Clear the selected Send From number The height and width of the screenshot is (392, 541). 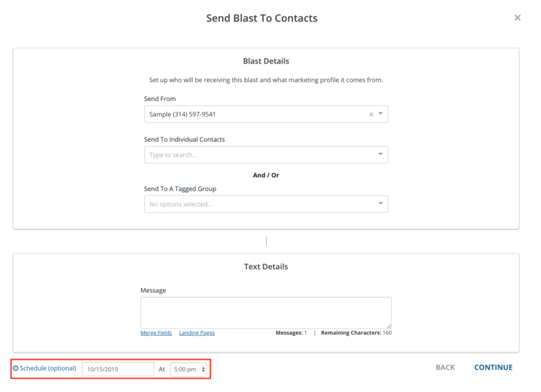coord(371,114)
